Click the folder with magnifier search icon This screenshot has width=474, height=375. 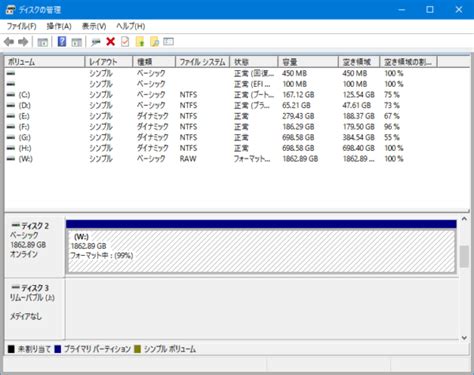(154, 42)
